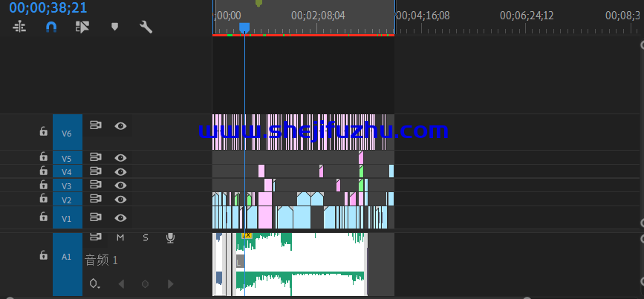Target video track V2 label
The image size is (644, 299).
click(x=67, y=200)
